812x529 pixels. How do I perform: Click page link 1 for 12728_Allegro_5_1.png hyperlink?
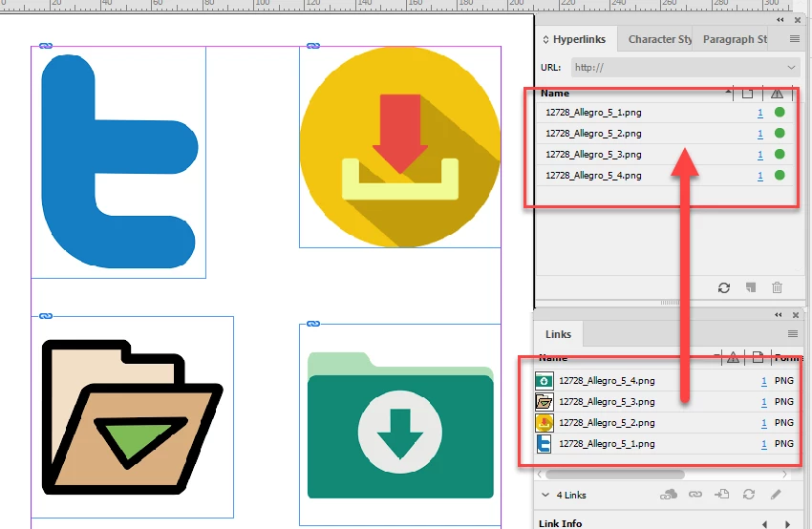click(760, 113)
